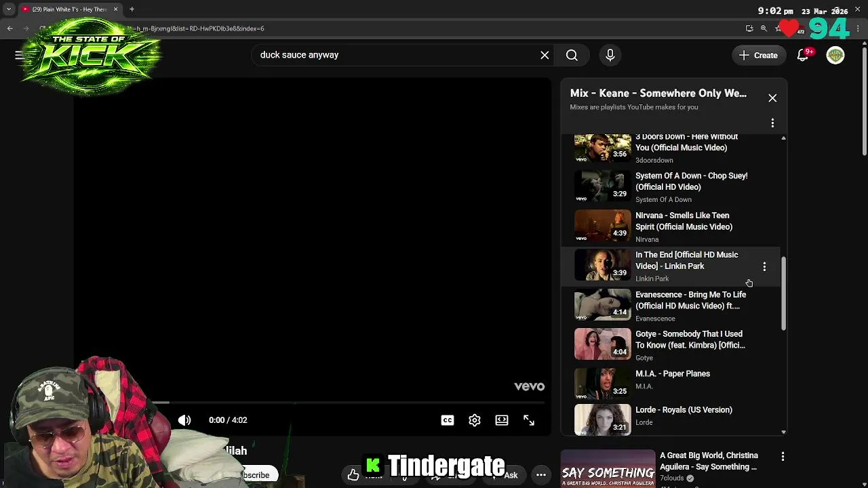Screen dimensions: 868x488
Task: Open the Say Something recommended video thumbnail
Action: point(608,469)
